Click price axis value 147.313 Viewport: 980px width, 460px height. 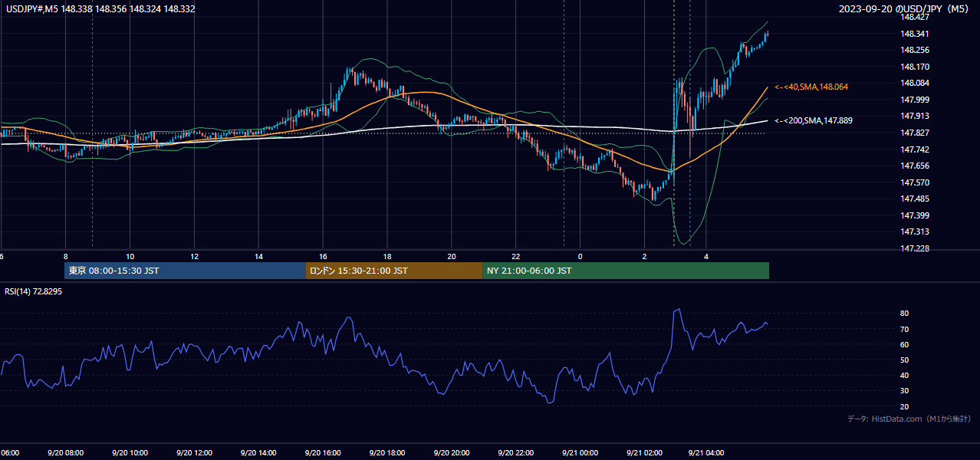[916, 232]
